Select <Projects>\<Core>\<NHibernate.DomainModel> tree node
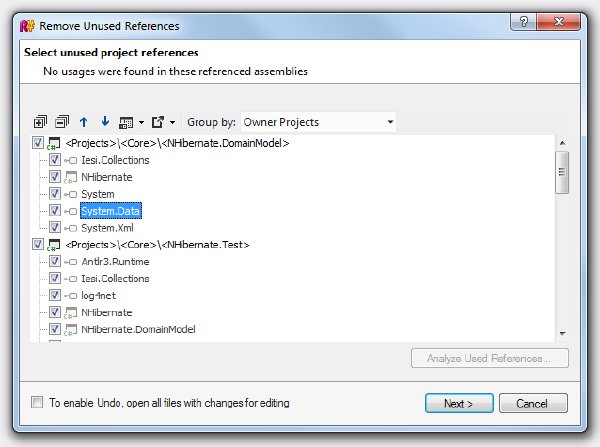Image resolution: width=600 pixels, height=447 pixels. (177, 144)
